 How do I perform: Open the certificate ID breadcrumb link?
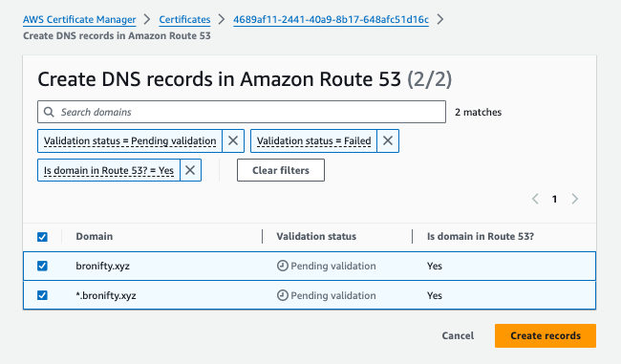coord(331,19)
